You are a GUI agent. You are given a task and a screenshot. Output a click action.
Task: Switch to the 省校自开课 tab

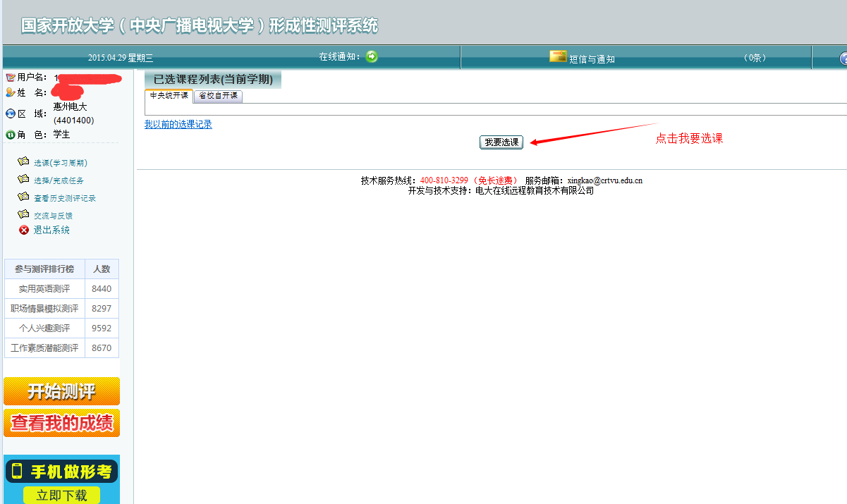coord(218,96)
